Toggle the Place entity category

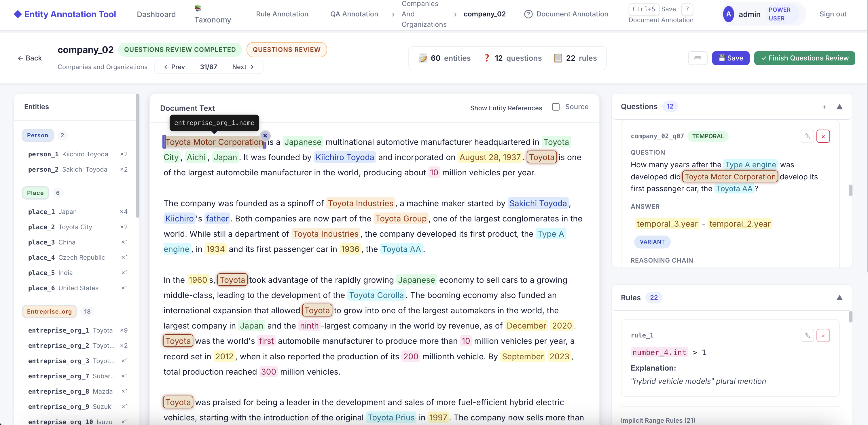35,193
